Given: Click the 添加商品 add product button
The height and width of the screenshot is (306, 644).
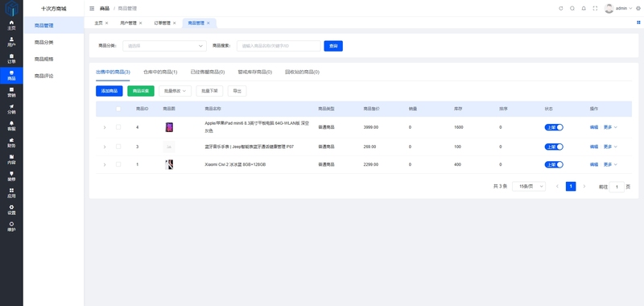Looking at the screenshot, I should click(x=109, y=91).
